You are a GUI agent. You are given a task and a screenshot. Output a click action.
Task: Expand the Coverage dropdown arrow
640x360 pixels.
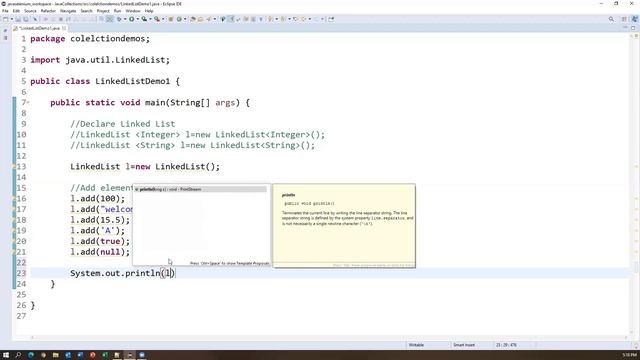coord(150,19)
